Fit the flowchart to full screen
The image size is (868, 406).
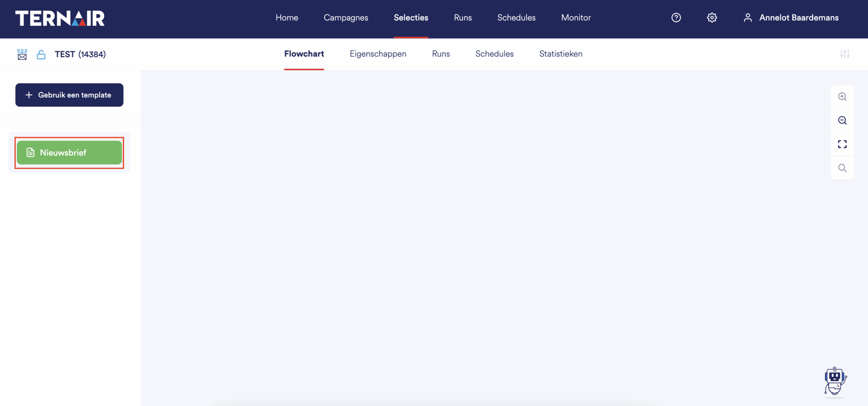point(842,144)
